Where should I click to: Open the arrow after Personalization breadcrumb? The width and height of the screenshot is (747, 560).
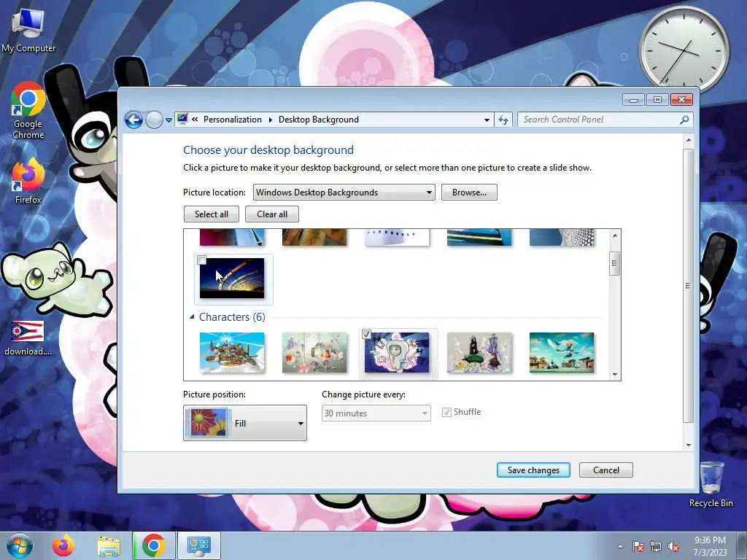[x=270, y=120]
